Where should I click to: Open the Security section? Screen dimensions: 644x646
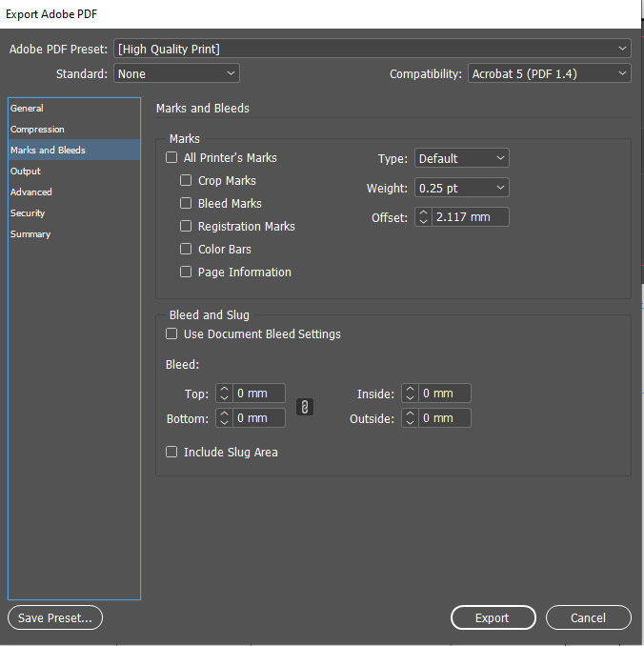tap(74, 213)
